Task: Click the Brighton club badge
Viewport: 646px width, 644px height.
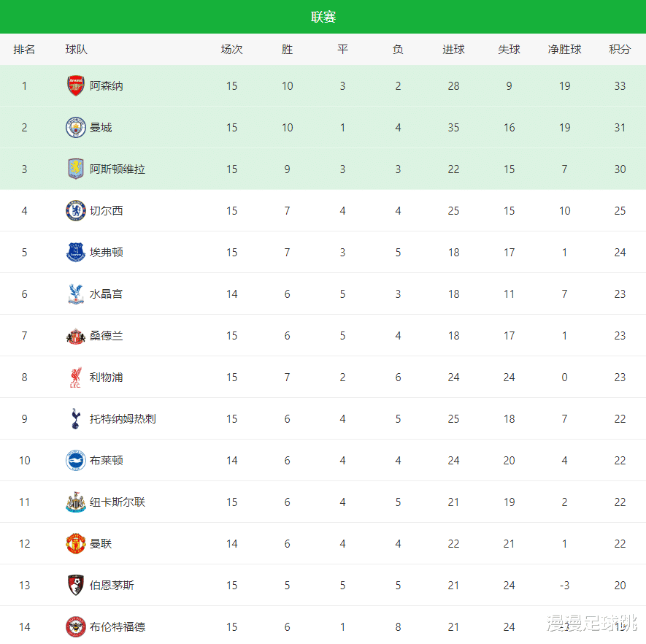Action: pyautogui.click(x=76, y=461)
